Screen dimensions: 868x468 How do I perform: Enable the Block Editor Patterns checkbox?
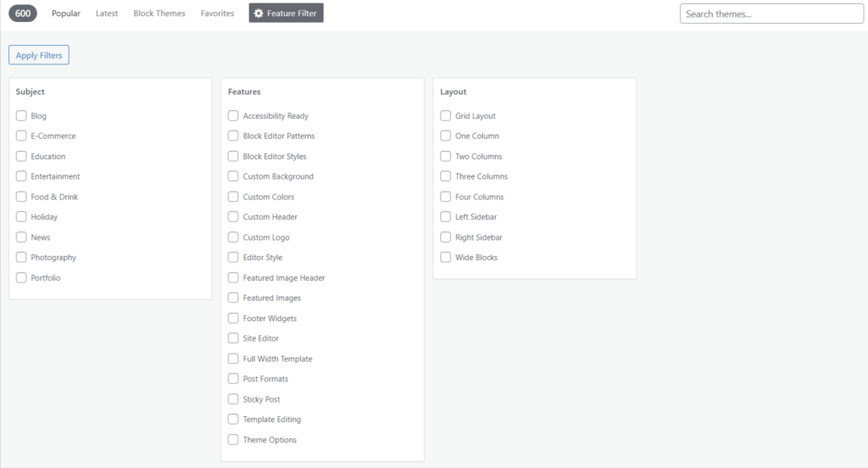pyautogui.click(x=233, y=136)
